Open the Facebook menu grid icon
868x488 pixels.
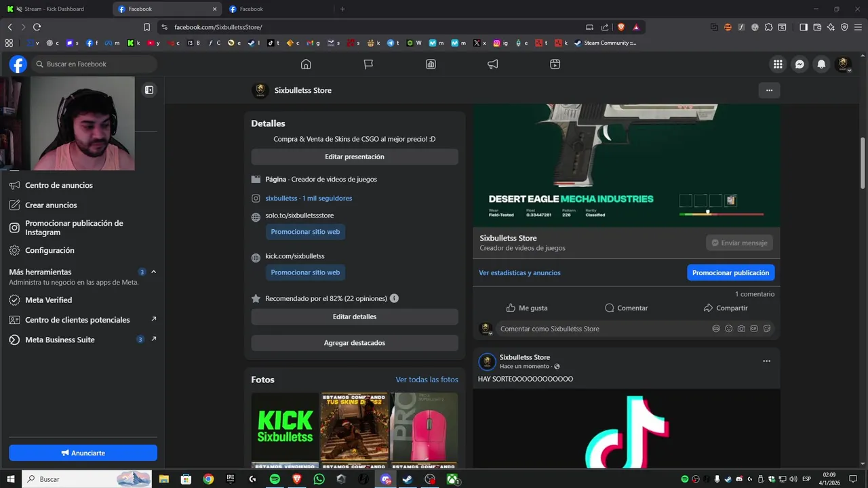[778, 64]
